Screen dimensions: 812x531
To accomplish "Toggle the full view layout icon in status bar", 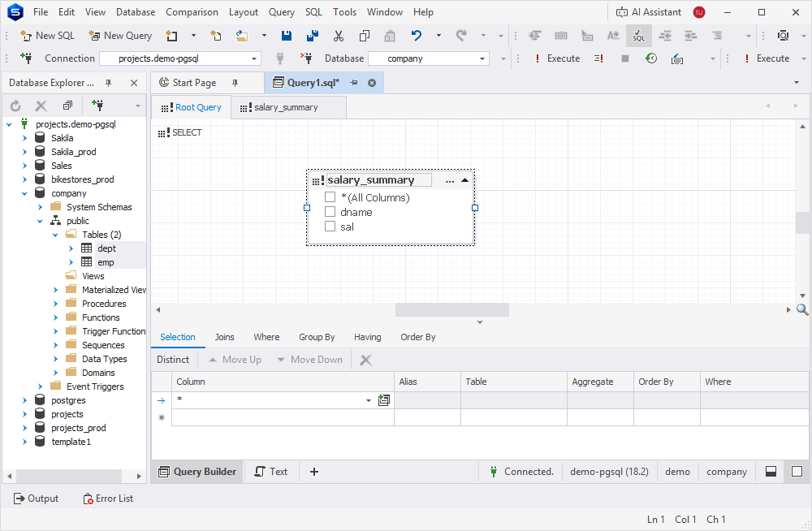I will coord(797,472).
